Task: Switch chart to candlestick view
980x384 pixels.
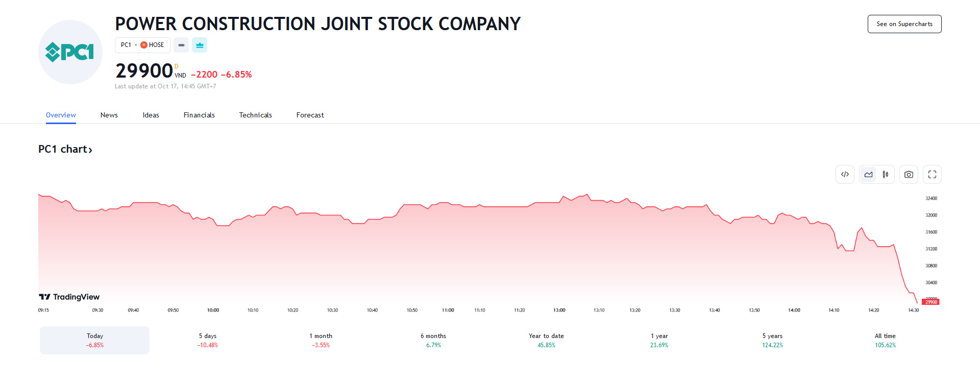Action: [x=886, y=174]
